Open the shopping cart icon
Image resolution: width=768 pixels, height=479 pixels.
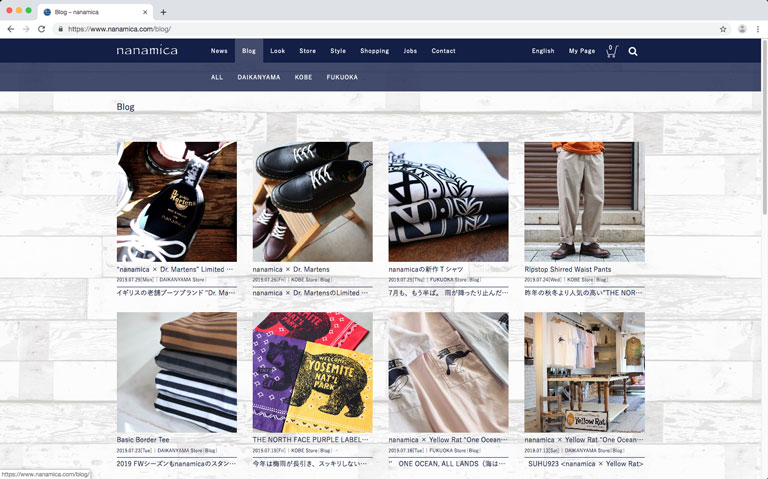pos(611,51)
